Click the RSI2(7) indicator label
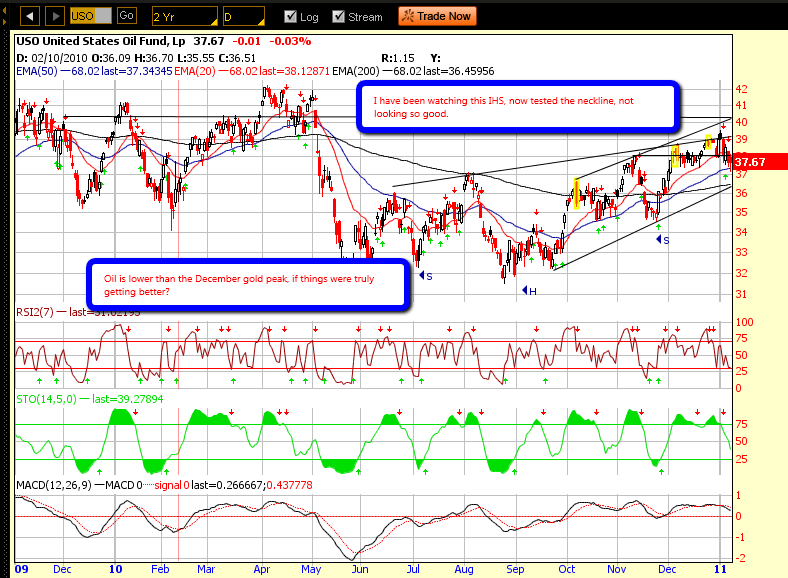788x578 pixels. pos(35,312)
